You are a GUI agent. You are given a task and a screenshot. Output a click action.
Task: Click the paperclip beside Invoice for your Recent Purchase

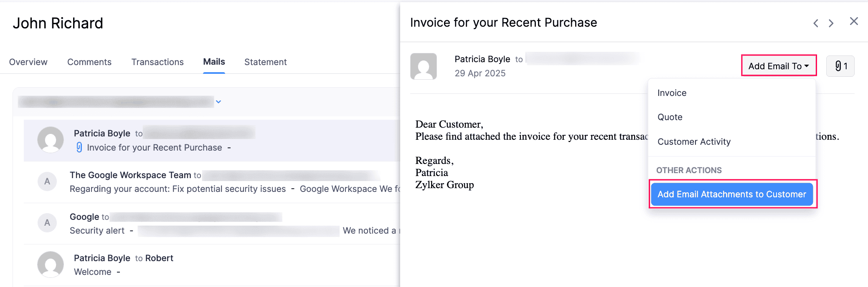pyautogui.click(x=79, y=147)
